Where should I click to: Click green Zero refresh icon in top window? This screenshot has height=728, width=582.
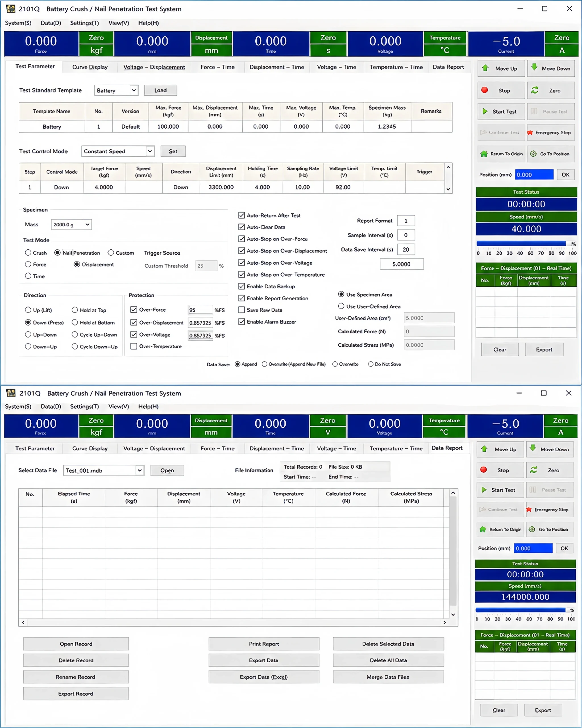535,90
